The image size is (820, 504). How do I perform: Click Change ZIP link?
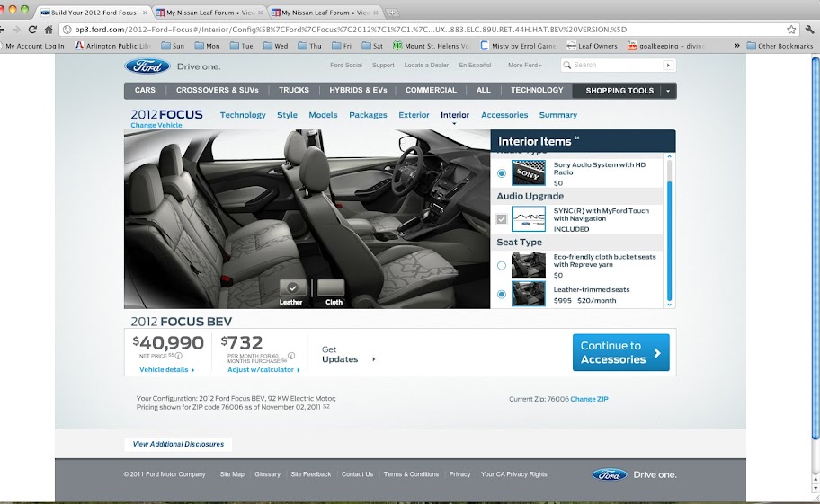click(x=589, y=399)
